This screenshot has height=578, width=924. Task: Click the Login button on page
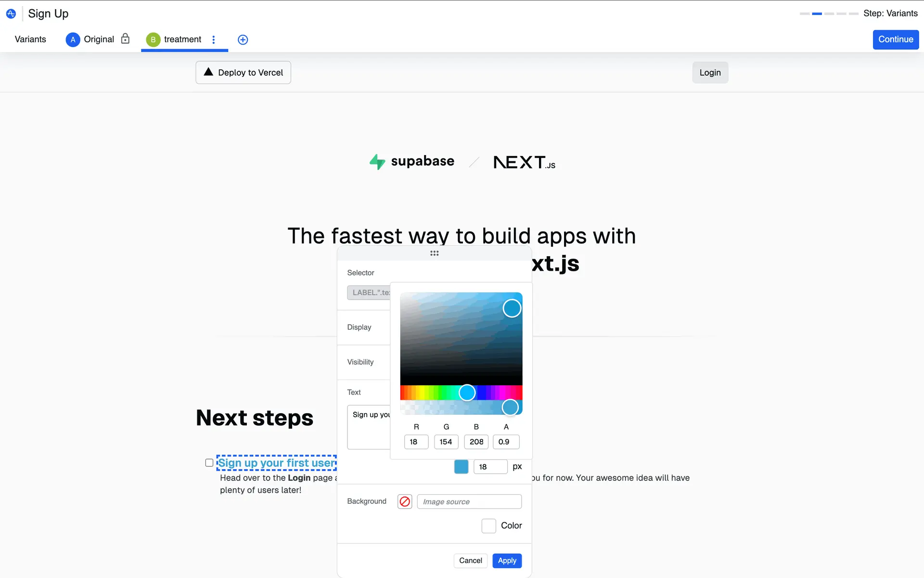710,73
